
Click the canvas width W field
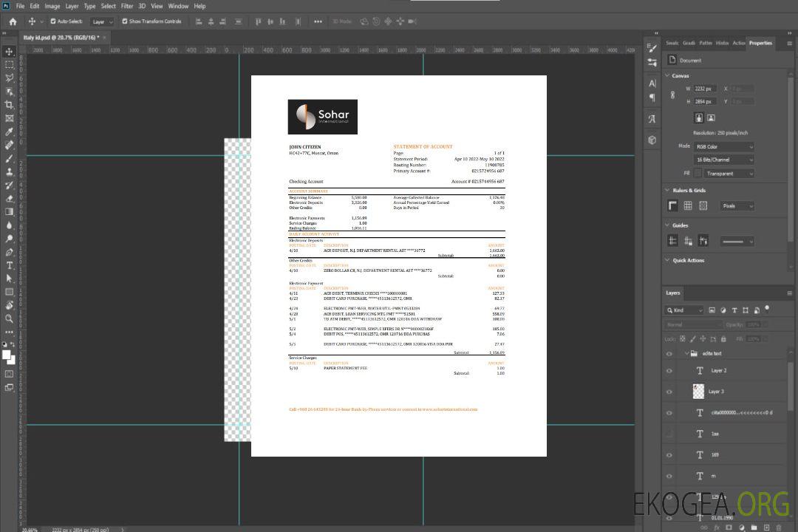[x=706, y=89]
